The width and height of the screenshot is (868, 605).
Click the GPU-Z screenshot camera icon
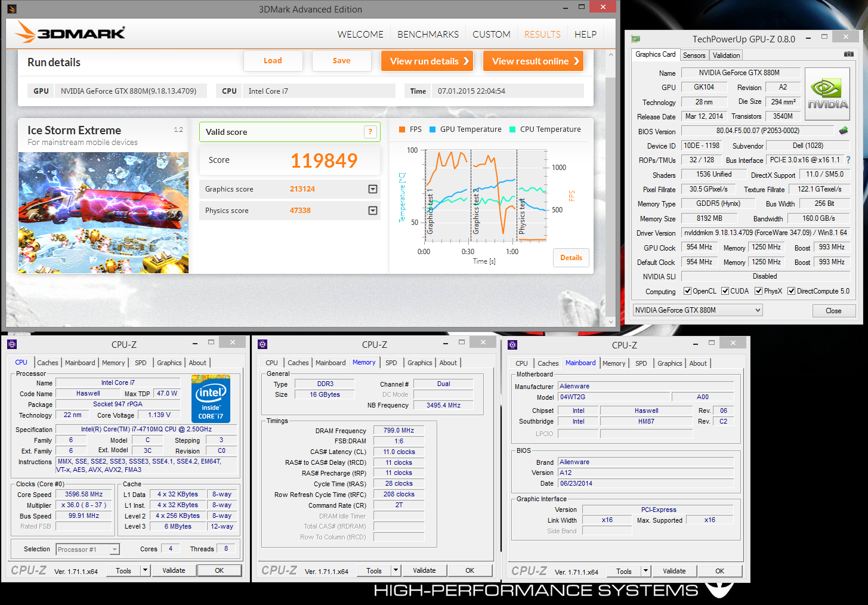pos(848,54)
